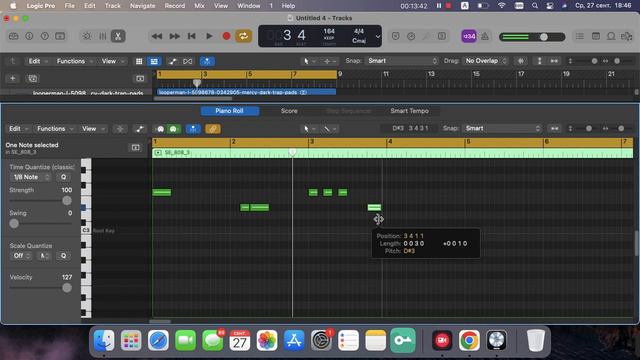Select the first note at bar 1

pyautogui.click(x=162, y=192)
